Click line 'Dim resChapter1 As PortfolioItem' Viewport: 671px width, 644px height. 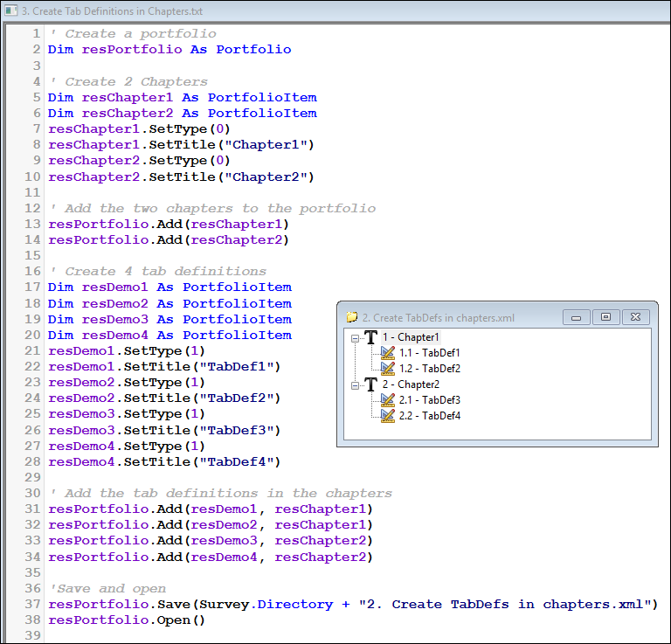point(183,98)
